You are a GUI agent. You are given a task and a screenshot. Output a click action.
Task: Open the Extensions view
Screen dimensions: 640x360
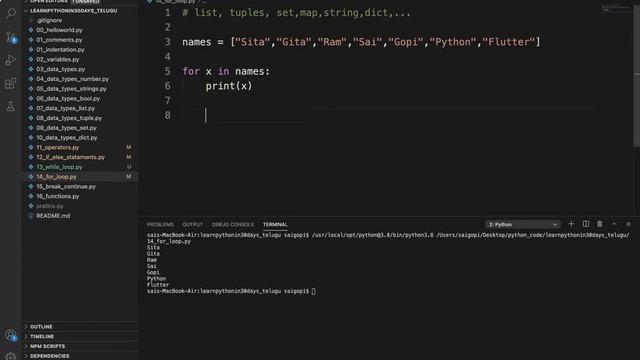(11, 83)
